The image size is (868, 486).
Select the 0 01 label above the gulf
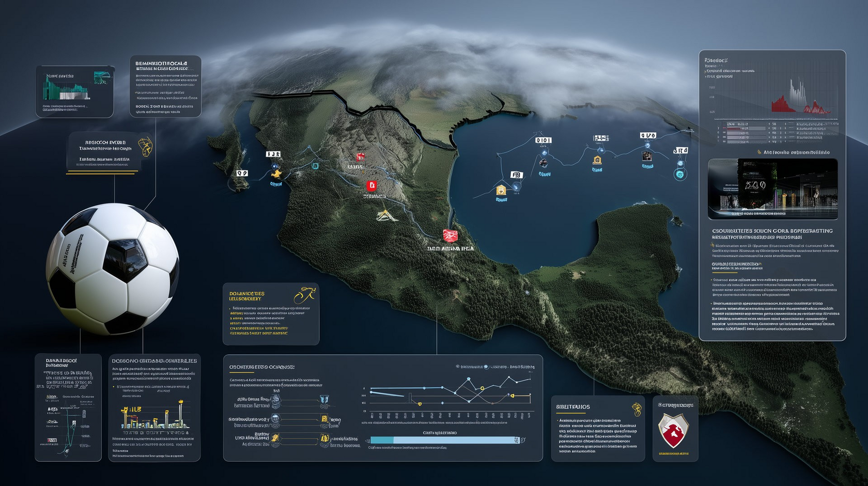click(x=543, y=140)
